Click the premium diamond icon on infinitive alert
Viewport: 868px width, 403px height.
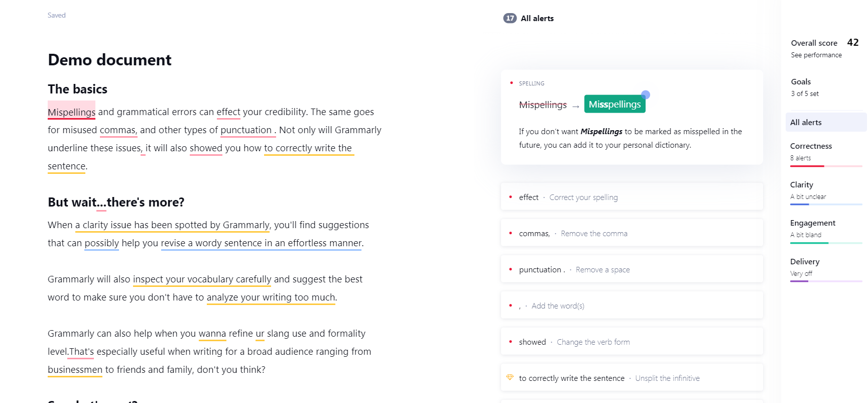pyautogui.click(x=510, y=377)
